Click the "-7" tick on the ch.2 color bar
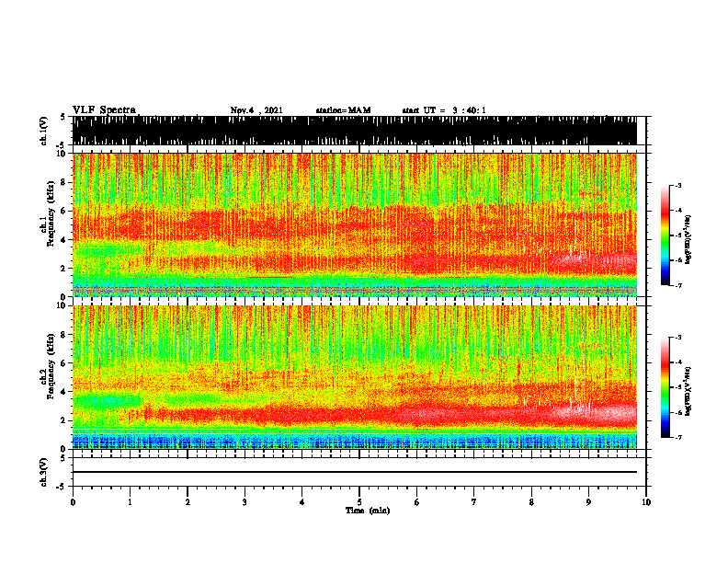This screenshot has height=563, width=728. [677, 437]
